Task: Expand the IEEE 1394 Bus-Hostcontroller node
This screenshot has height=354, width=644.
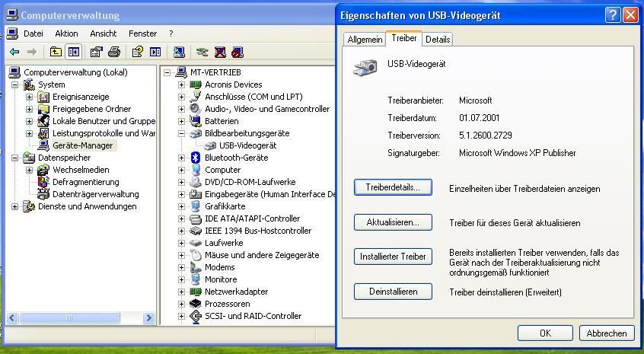Action: coord(181,231)
